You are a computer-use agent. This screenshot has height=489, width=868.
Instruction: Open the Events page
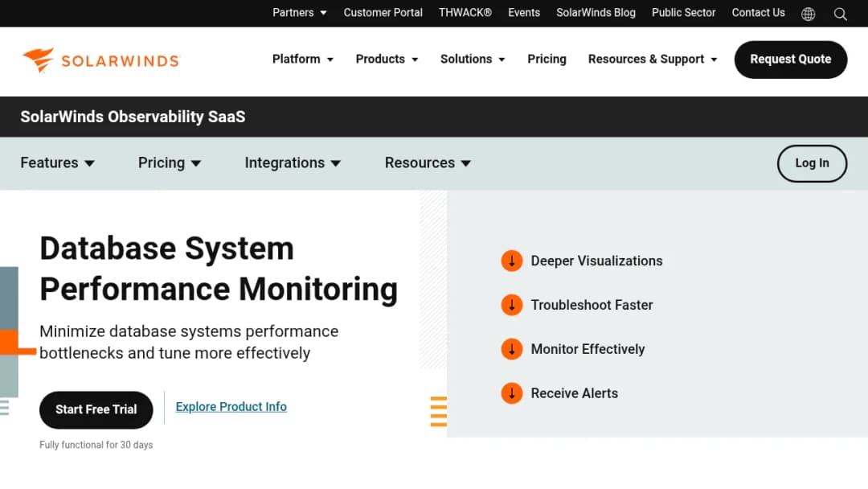pos(524,13)
